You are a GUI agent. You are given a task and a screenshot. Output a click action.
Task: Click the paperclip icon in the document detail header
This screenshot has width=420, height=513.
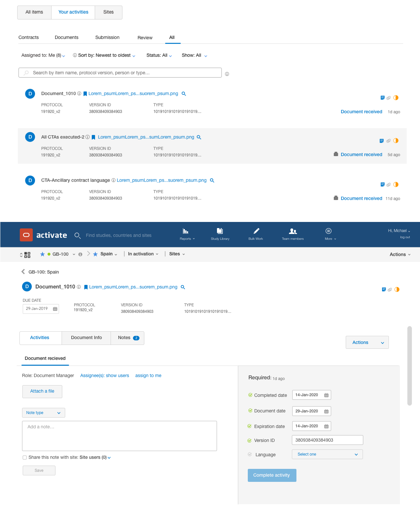[390, 290]
